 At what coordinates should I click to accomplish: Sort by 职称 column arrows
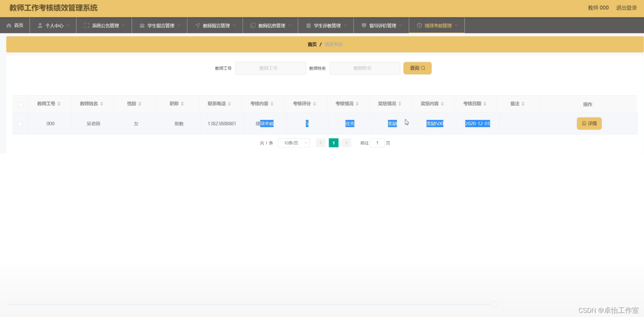tap(182, 104)
